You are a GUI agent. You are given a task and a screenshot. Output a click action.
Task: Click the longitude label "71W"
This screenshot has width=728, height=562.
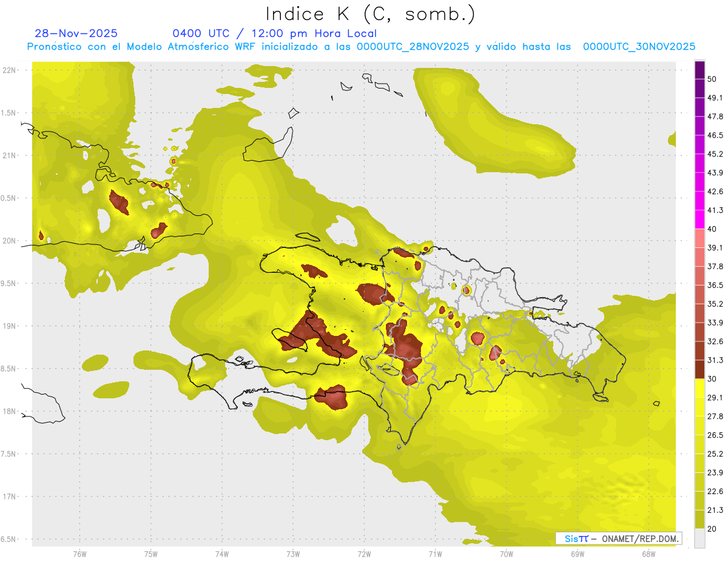click(435, 554)
